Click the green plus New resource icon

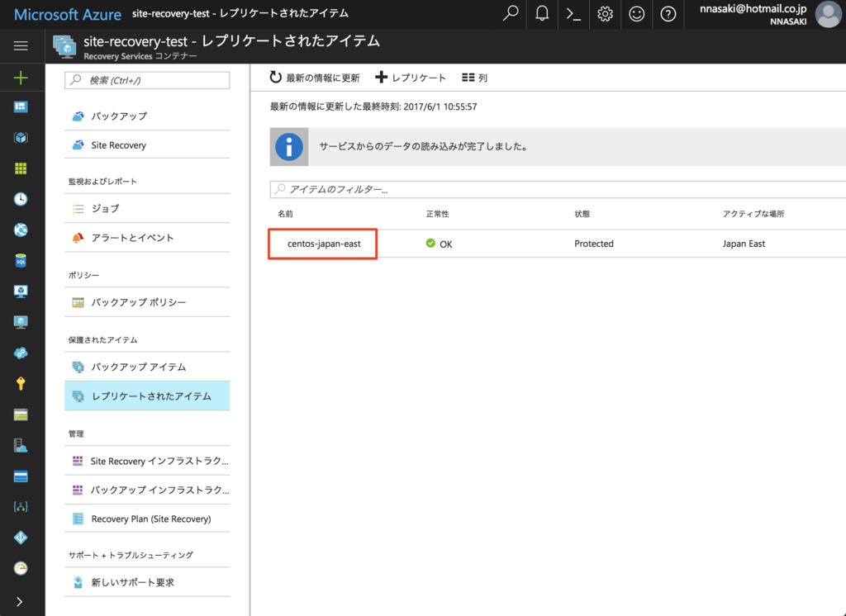(x=21, y=78)
